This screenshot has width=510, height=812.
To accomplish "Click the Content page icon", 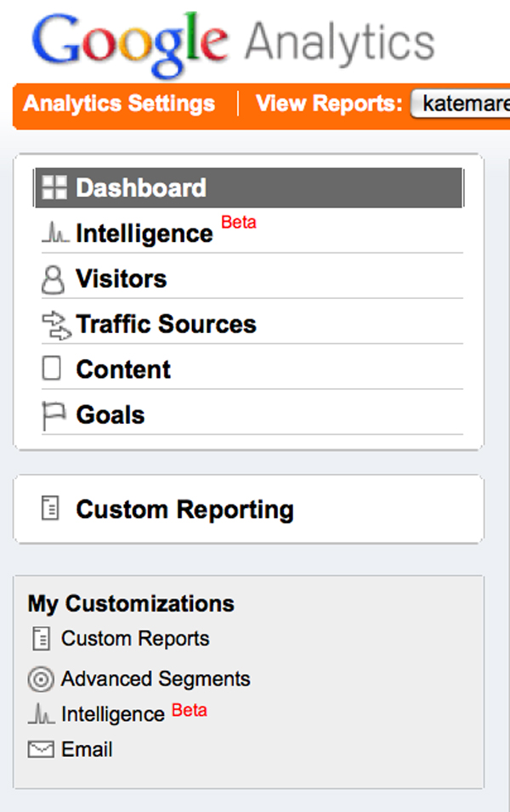I will point(53,369).
